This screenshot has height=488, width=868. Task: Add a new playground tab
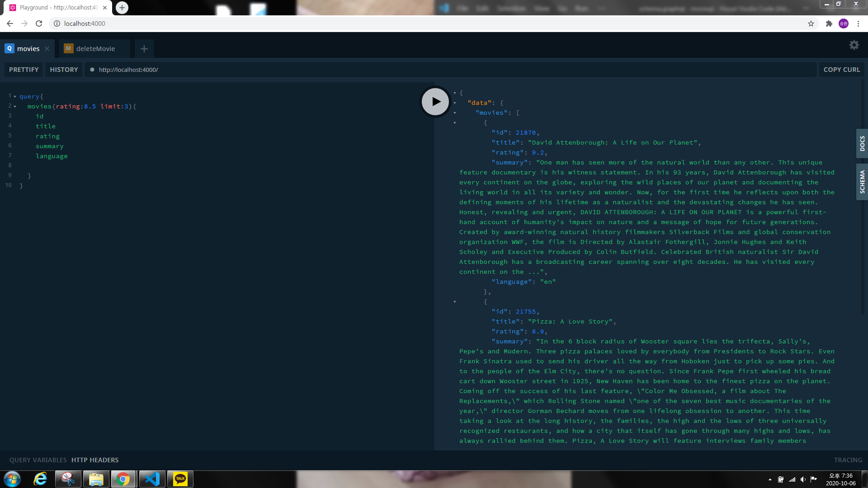pyautogui.click(x=144, y=49)
